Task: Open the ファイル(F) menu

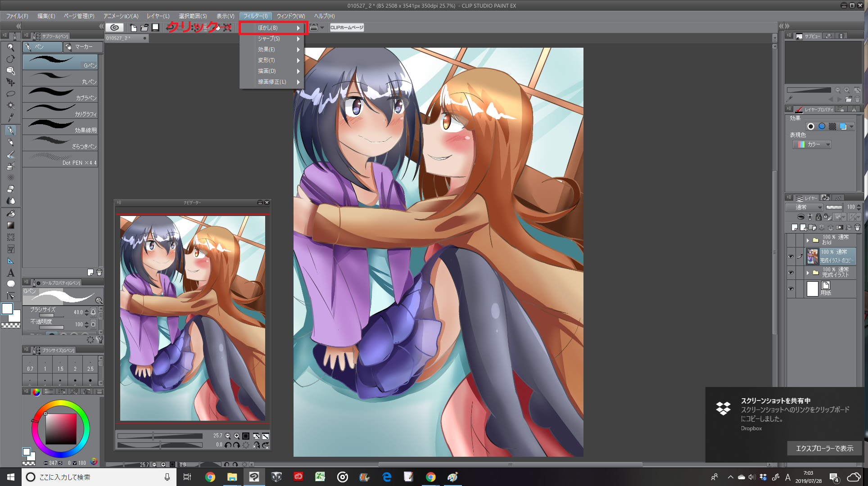Action: 17,16
